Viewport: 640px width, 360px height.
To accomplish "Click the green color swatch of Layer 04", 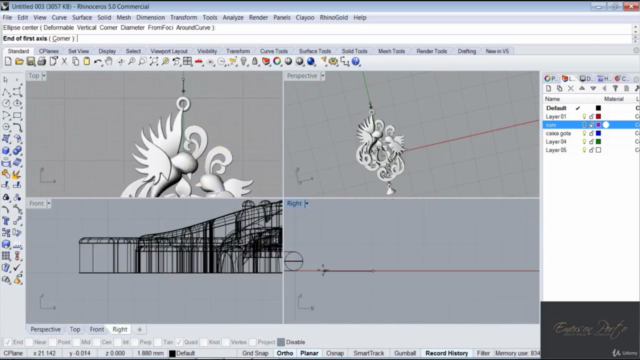I will tap(598, 142).
